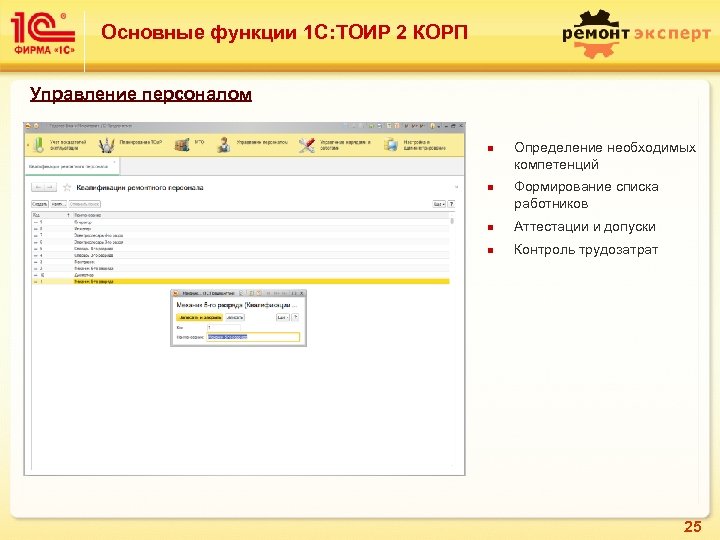Click the Создать button above the list

coord(40,204)
